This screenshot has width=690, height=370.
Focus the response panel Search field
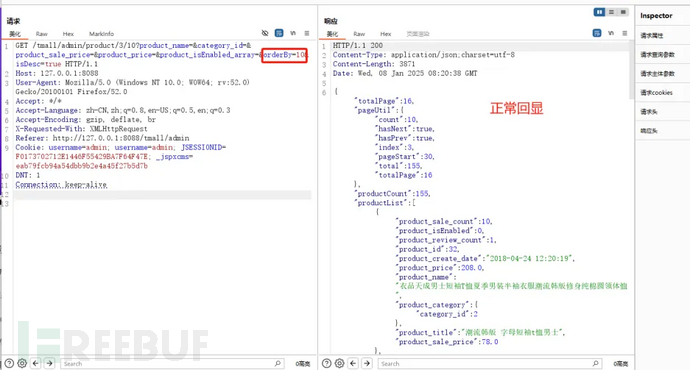click(x=489, y=363)
